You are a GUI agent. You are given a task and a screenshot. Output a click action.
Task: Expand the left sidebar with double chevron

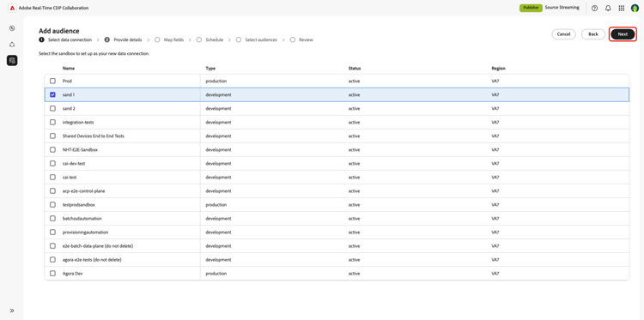point(12,311)
